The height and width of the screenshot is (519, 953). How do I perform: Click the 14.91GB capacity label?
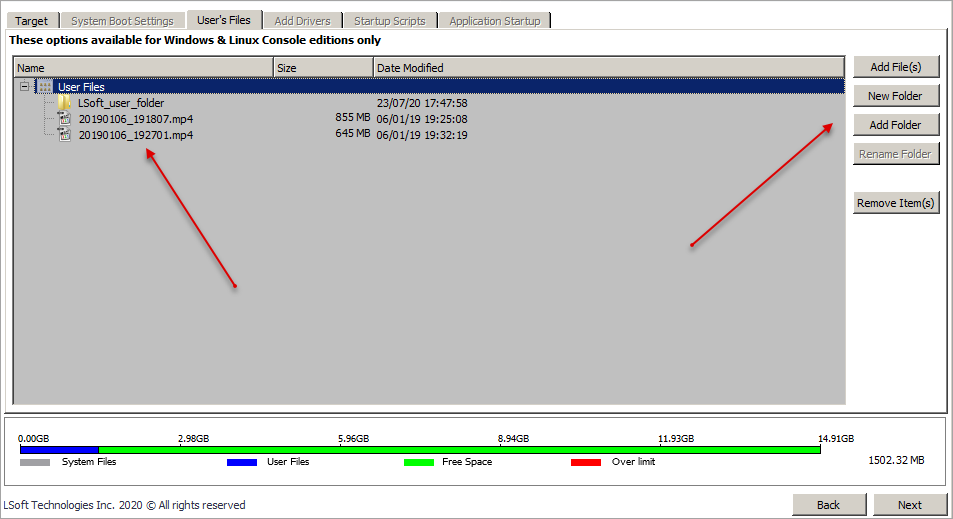click(x=836, y=438)
